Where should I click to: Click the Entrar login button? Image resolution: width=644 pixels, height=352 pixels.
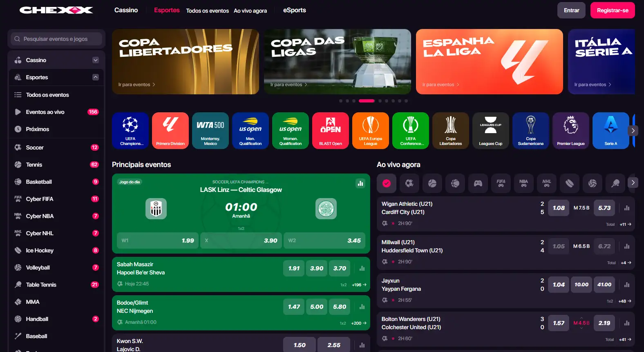[x=571, y=10]
